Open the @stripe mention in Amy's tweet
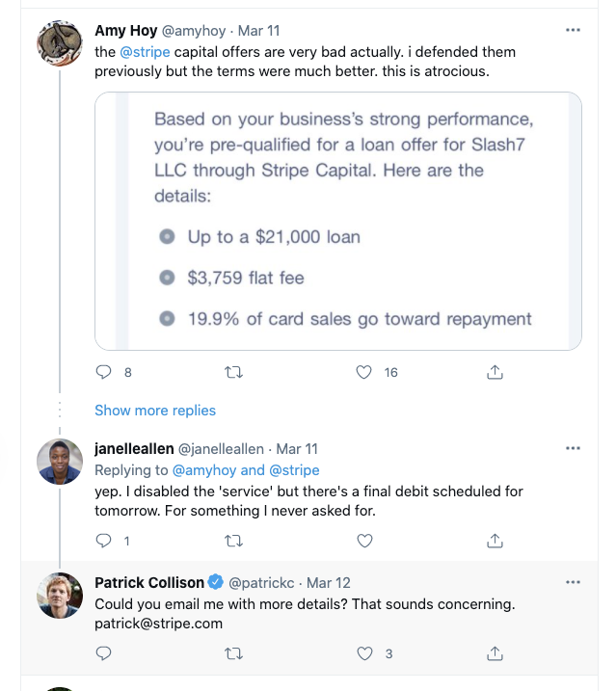 click(145, 52)
